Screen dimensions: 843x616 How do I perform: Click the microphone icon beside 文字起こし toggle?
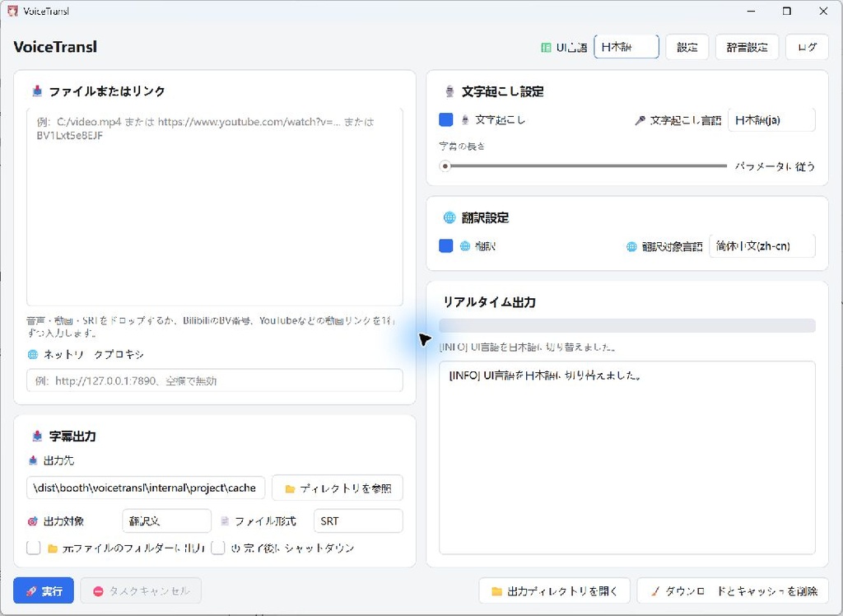[465, 120]
